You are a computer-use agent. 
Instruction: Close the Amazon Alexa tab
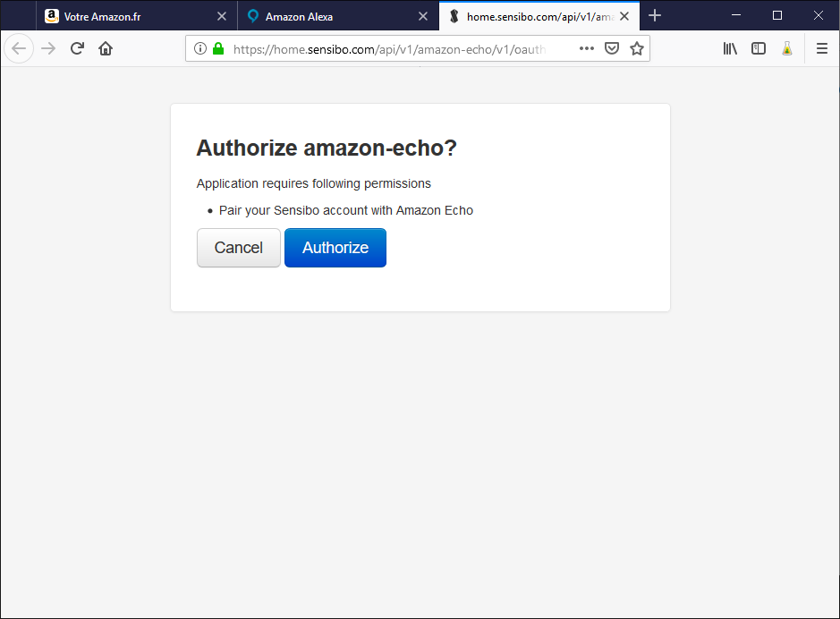tap(422, 17)
